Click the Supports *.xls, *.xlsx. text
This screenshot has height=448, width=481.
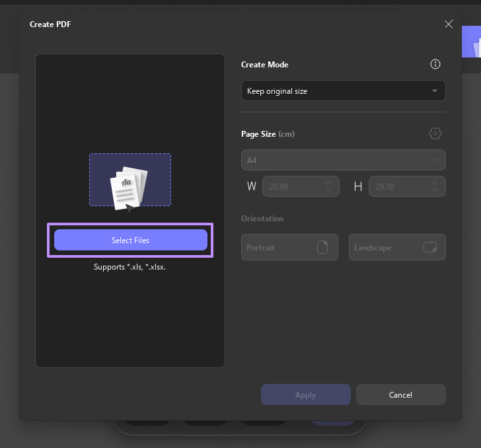(129, 267)
